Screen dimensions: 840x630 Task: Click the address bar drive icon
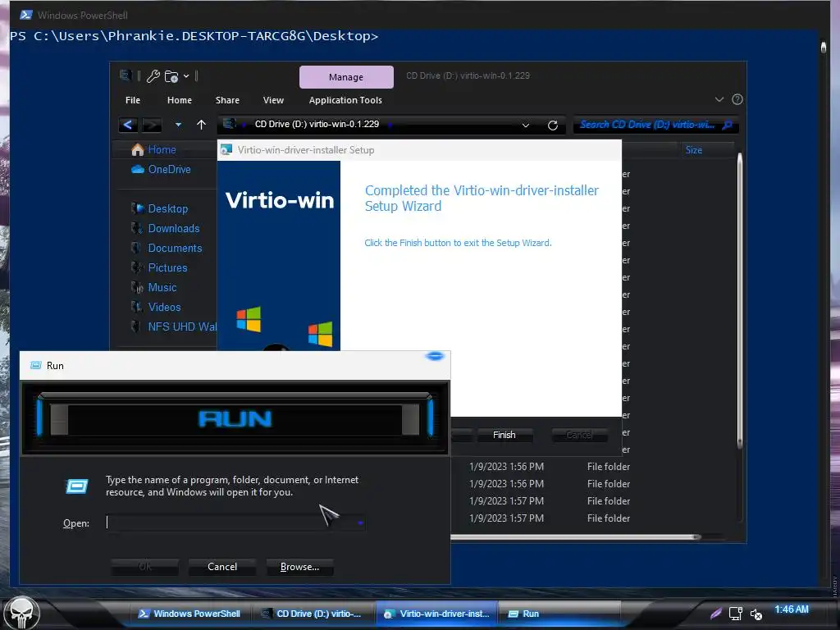point(230,124)
